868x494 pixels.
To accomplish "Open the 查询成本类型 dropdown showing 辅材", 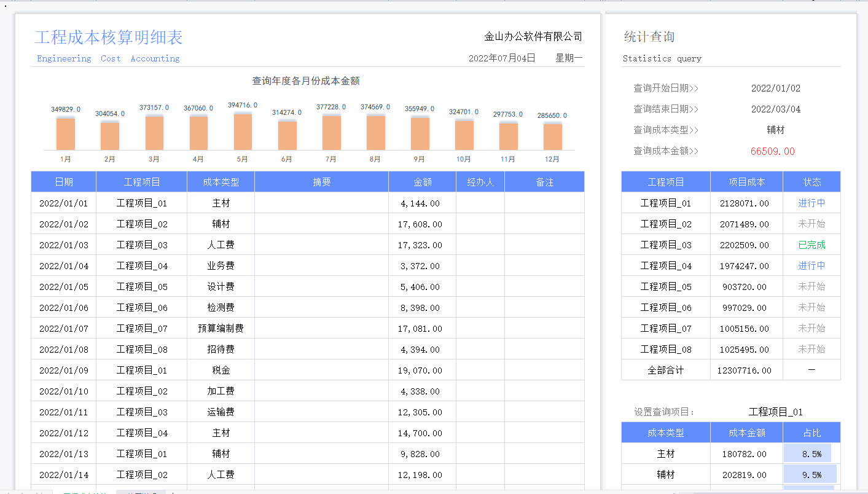I will click(x=773, y=130).
